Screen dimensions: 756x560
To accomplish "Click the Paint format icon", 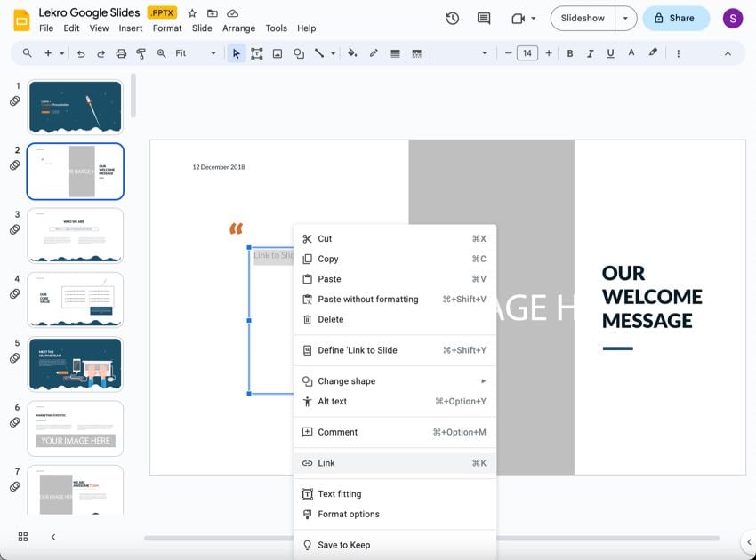I will click(140, 53).
